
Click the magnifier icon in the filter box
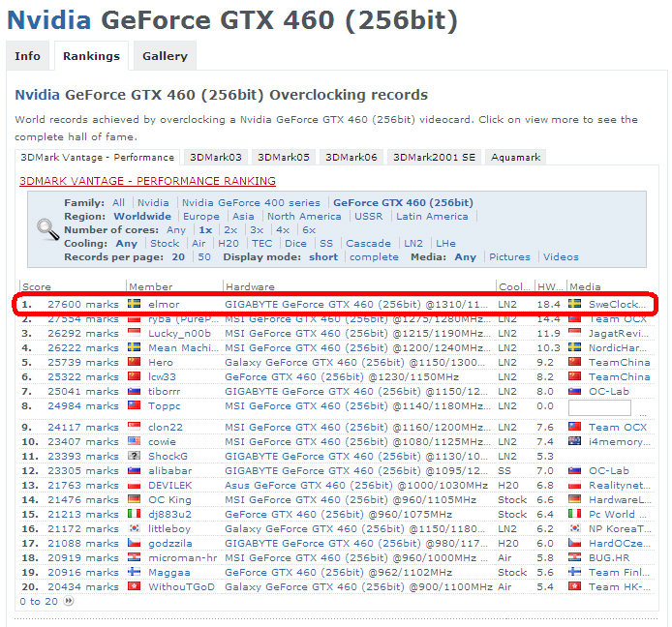47,229
